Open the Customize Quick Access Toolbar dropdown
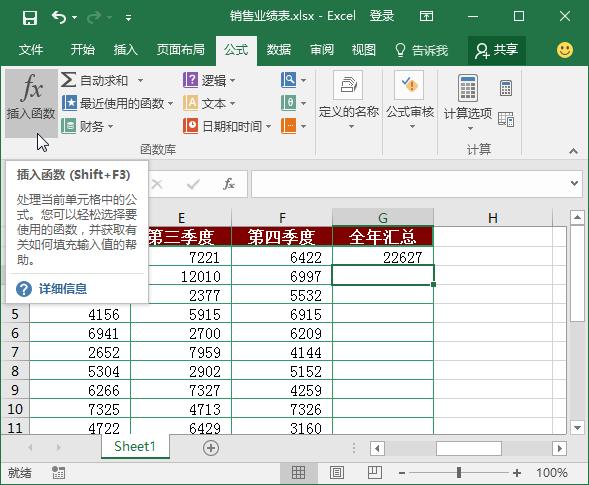Screen dimensions: 589x485 (128, 18)
